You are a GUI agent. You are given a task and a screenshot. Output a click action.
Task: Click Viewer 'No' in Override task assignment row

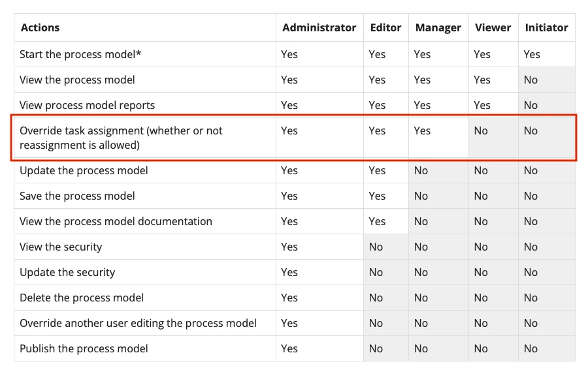pos(481,130)
